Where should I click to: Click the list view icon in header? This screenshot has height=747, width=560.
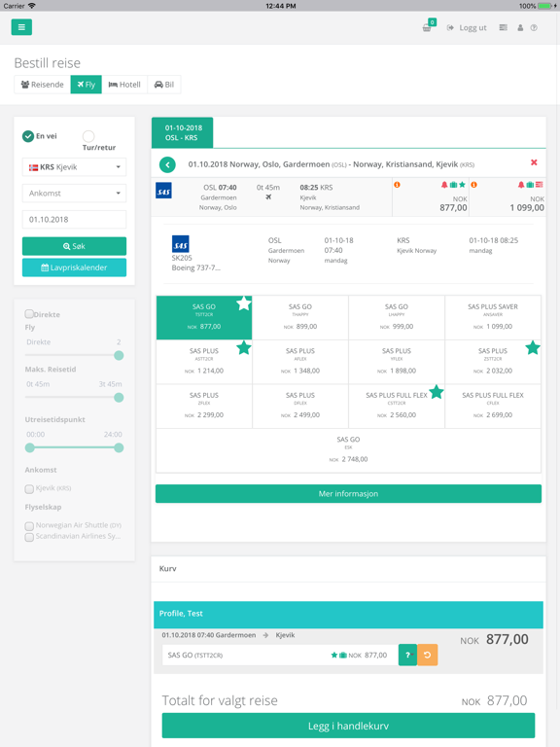tap(503, 27)
